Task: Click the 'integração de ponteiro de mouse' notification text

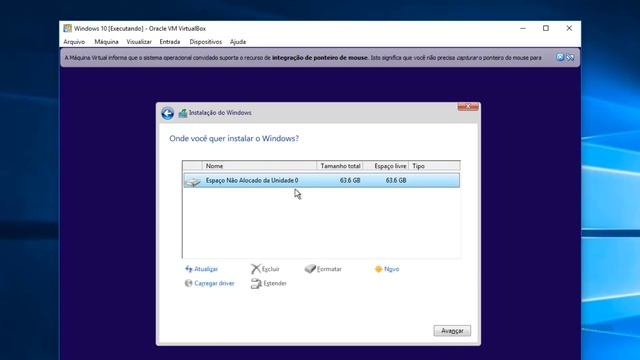Action: (x=320, y=58)
